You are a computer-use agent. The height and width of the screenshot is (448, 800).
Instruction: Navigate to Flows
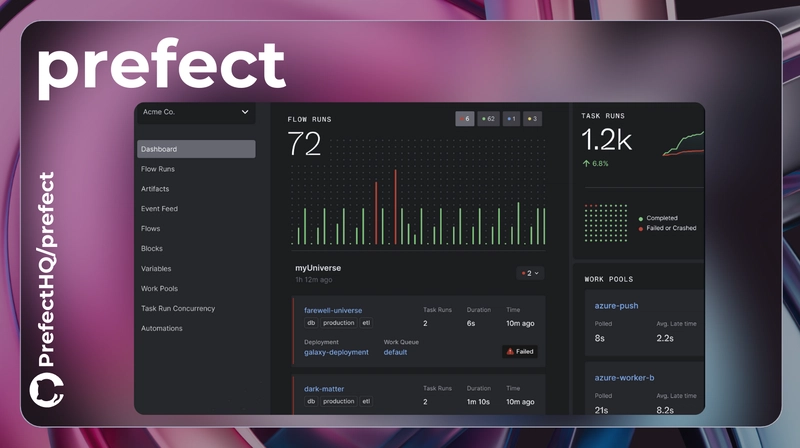click(x=151, y=229)
